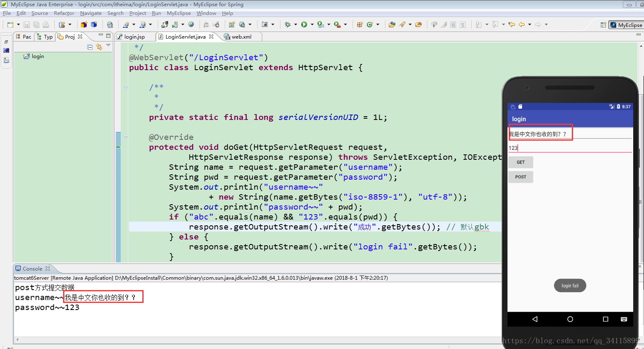Click the Forward navigation arrow icon

[x=538, y=25]
